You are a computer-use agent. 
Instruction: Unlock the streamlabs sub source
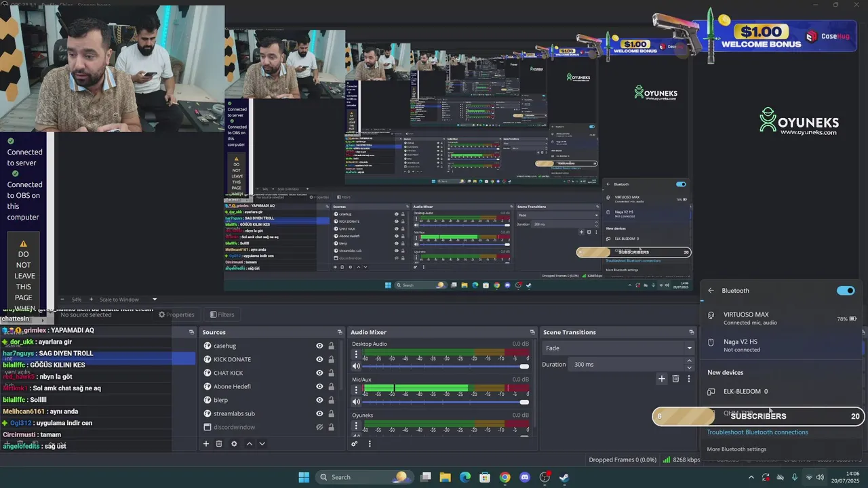coord(331,413)
